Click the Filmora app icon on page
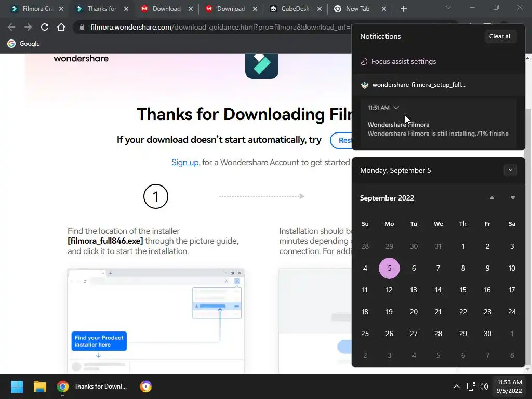 click(x=262, y=66)
